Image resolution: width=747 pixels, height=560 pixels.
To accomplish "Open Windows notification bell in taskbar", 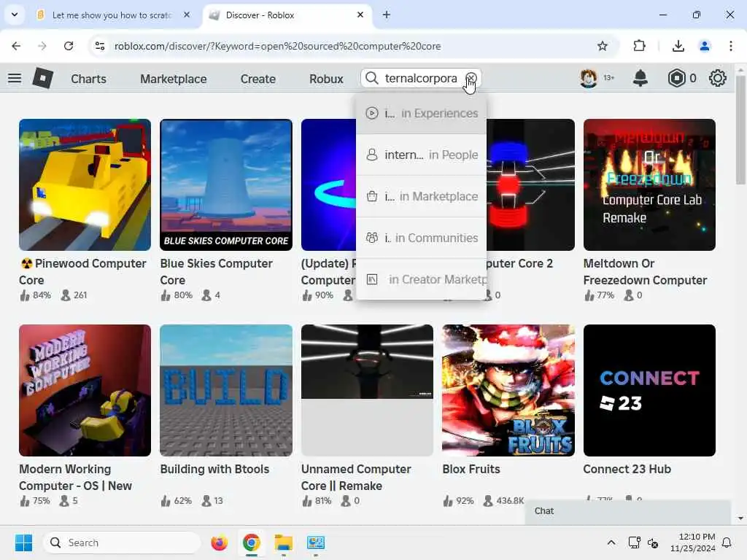I will point(727,542).
